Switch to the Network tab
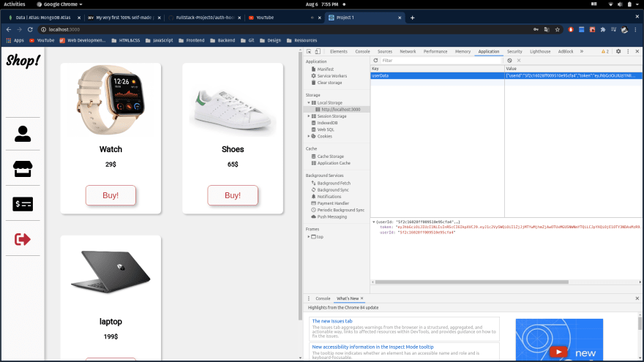The height and width of the screenshot is (362, 644). (408, 51)
